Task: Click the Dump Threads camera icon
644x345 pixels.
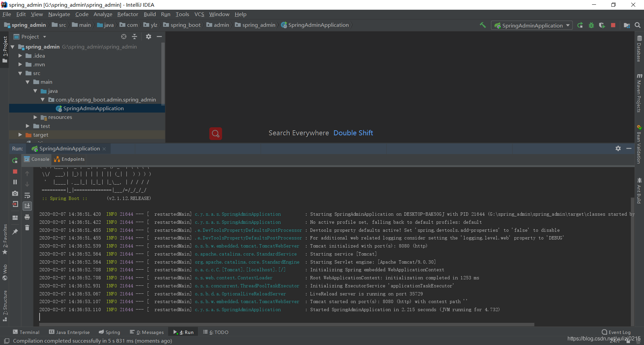Action: pos(15,193)
